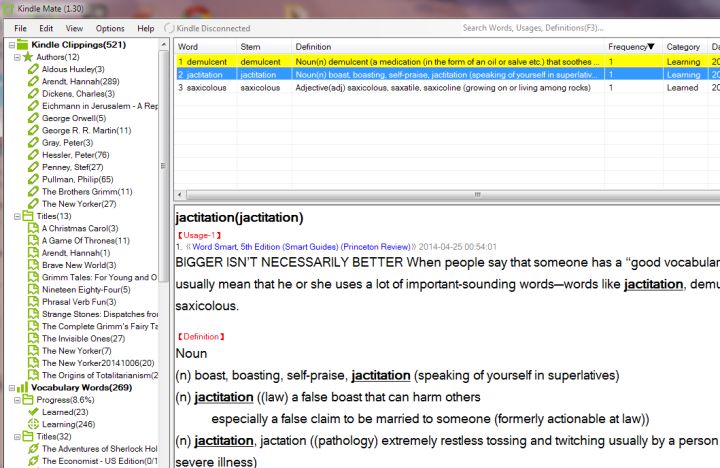720x468 pixels.
Task: Focus the Search Words, Usages, Definitions field
Action: tap(590, 28)
